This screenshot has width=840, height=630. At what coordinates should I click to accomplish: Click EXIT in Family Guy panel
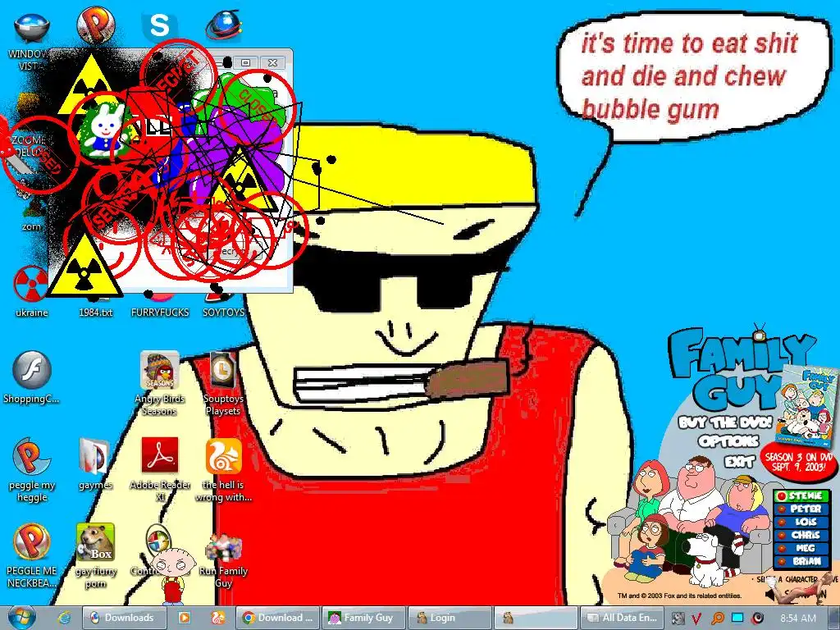pos(740,461)
